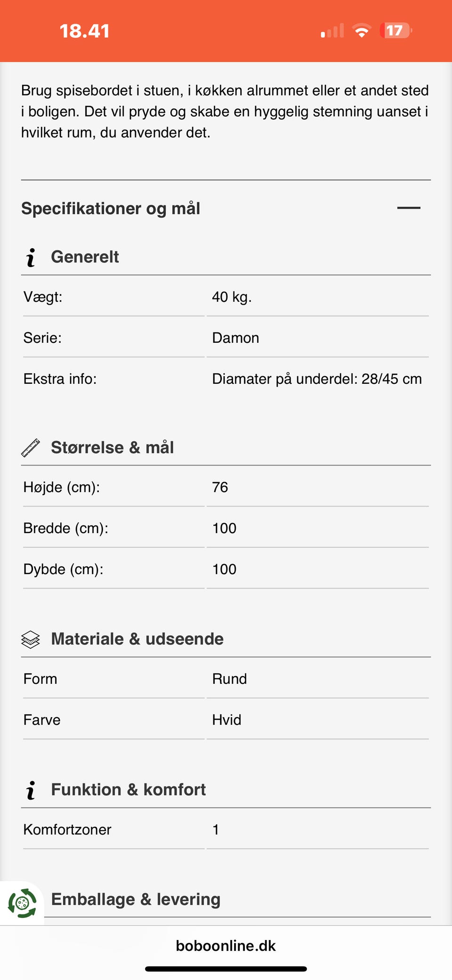Open the green cookie settings badge
452x980 pixels.
click(x=22, y=903)
